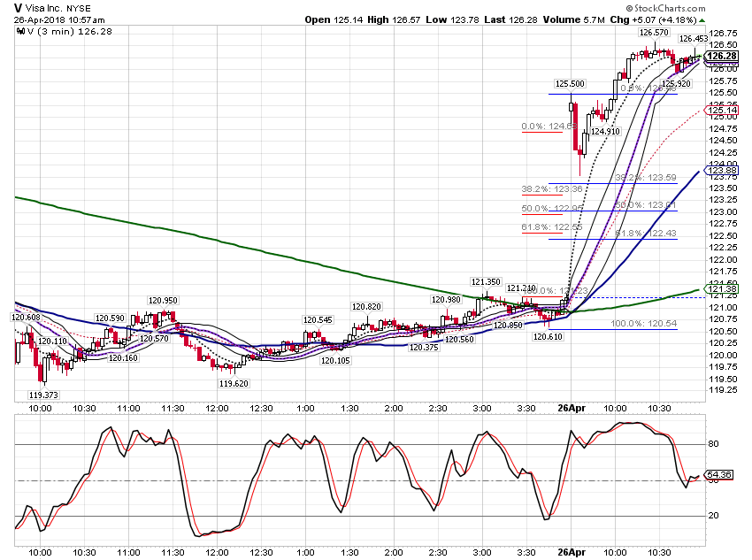
Task: Select the 120.820 price label
Action: coord(366,307)
